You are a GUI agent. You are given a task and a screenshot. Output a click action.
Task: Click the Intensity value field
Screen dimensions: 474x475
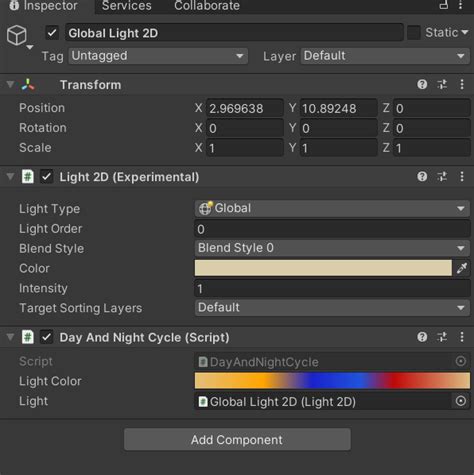pos(332,288)
